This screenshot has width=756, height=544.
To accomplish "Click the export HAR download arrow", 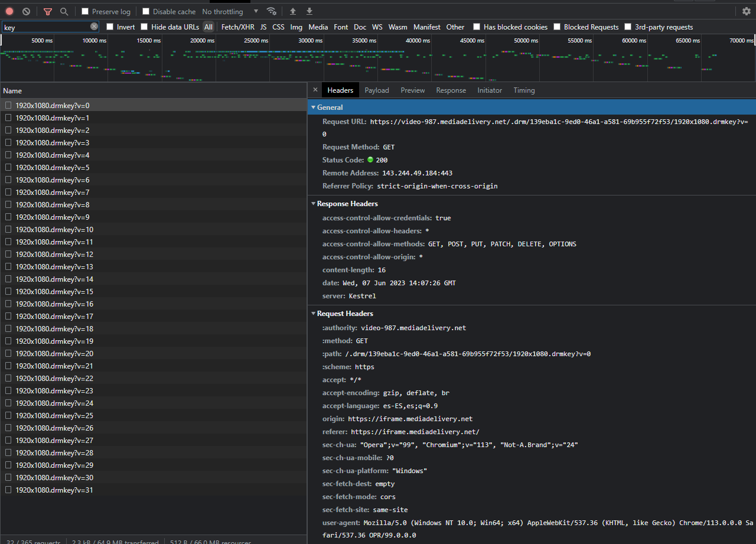I will pyautogui.click(x=309, y=11).
